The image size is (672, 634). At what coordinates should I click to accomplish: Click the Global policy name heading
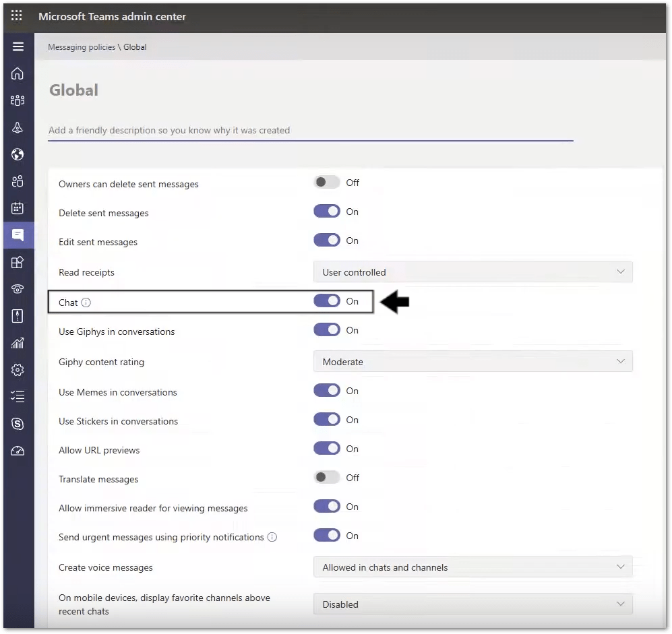pyautogui.click(x=73, y=90)
